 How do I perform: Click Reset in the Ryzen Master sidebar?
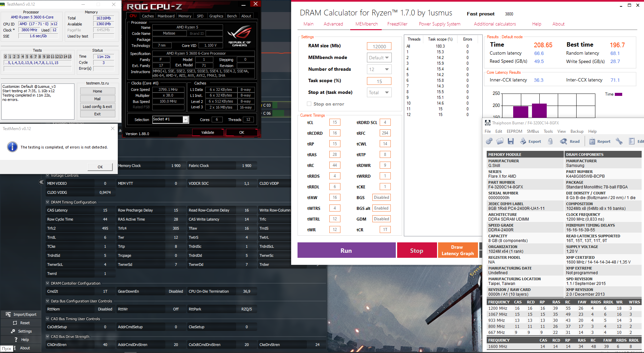(x=21, y=323)
